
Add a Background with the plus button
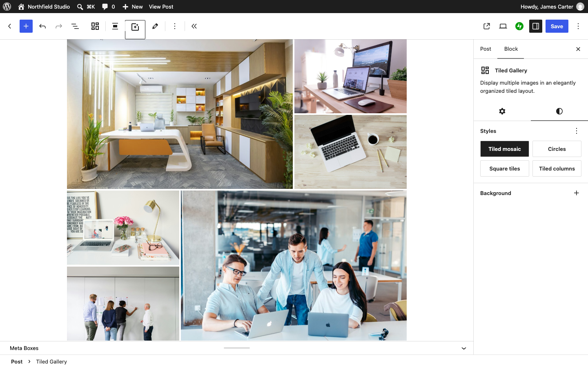[577, 193]
